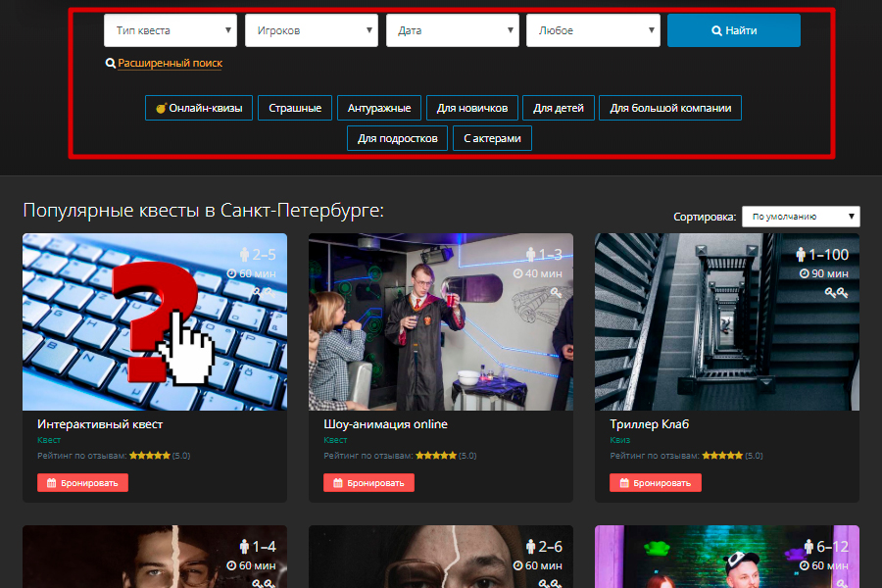Open the Дата dropdown

pos(452,30)
